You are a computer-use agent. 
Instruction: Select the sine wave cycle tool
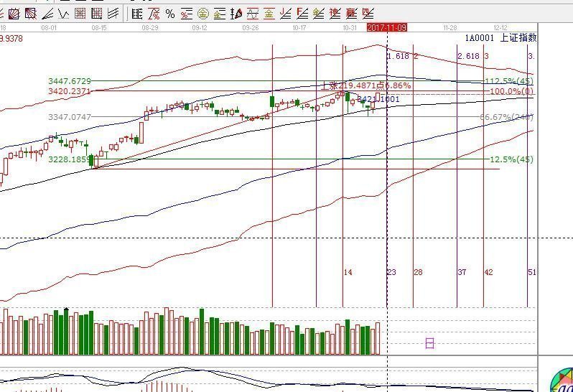coord(253,14)
